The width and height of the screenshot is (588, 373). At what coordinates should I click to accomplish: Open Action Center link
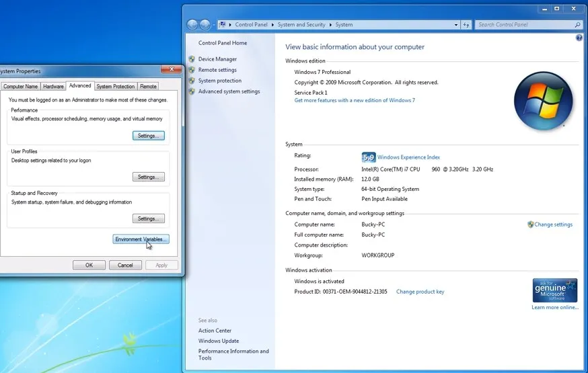tap(215, 331)
